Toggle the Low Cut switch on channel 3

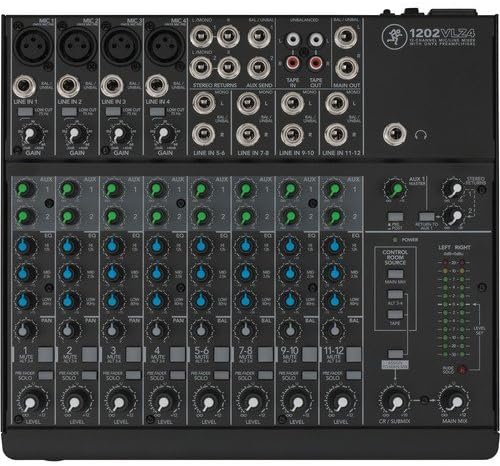pyautogui.click(x=113, y=111)
